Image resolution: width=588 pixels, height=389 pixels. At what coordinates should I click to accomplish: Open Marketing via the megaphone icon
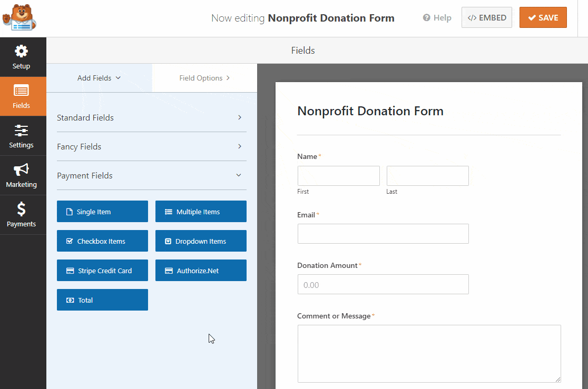tap(22, 170)
